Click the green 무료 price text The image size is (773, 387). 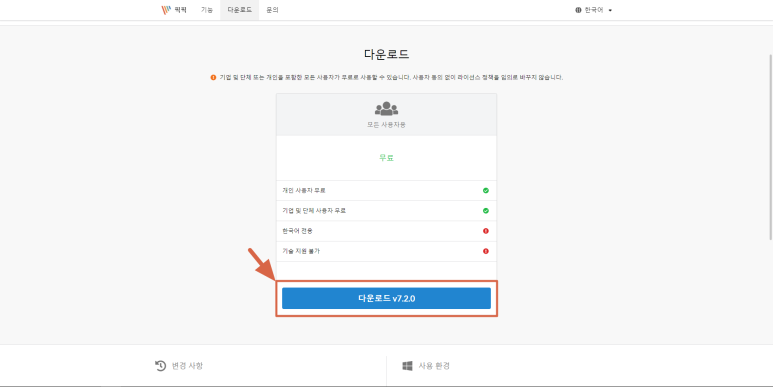pos(386,158)
